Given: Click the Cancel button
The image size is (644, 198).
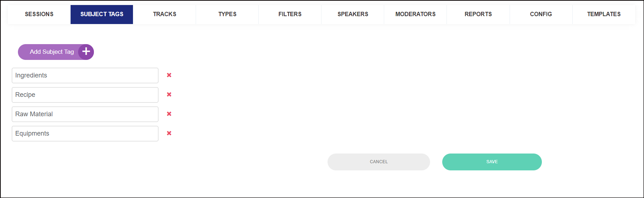Looking at the screenshot, I should click(x=379, y=162).
